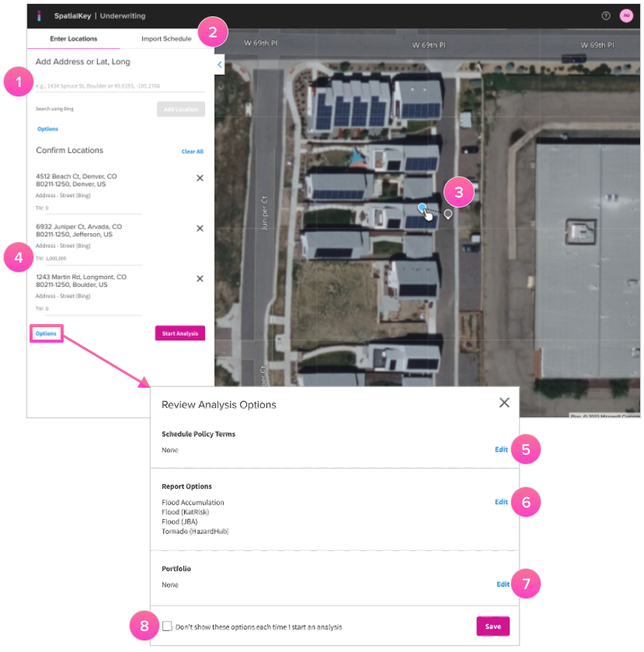Viewport: 644px width, 652px height.
Task: Click the AG user avatar
Action: (627, 16)
